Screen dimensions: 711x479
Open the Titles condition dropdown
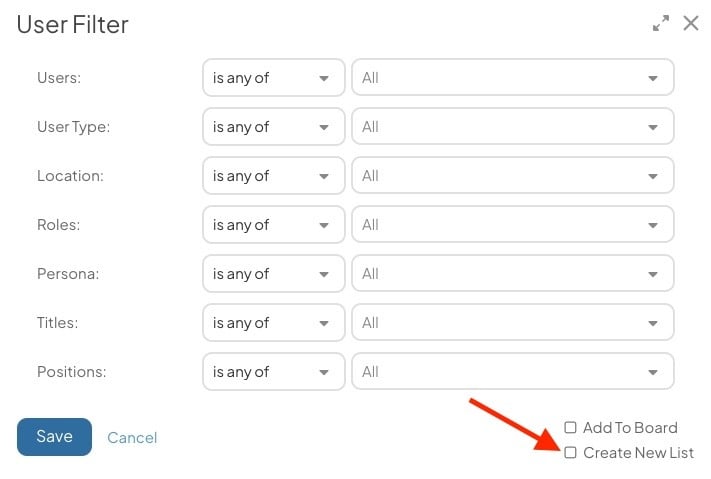273,323
